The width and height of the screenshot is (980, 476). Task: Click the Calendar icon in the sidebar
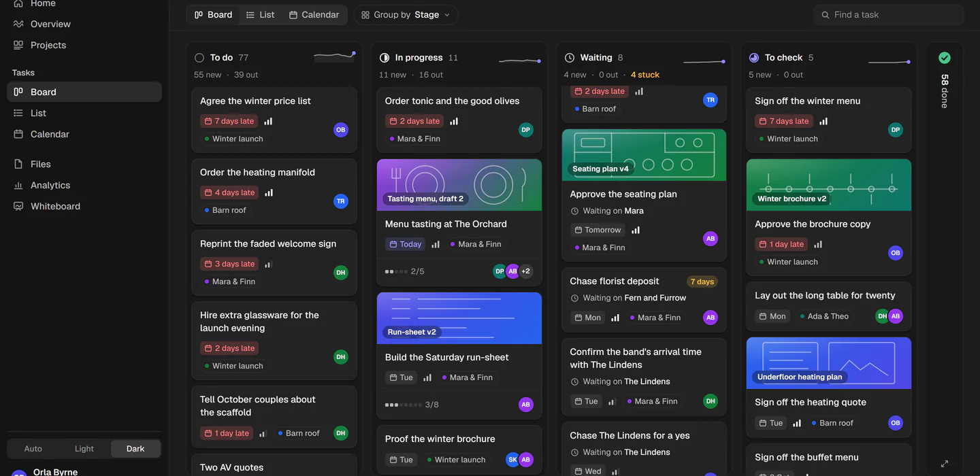[x=18, y=134]
